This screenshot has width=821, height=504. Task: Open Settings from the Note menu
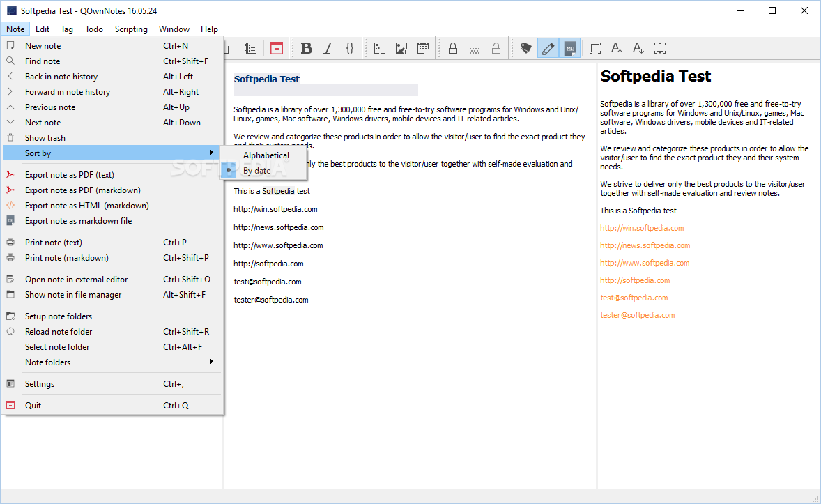click(112, 383)
